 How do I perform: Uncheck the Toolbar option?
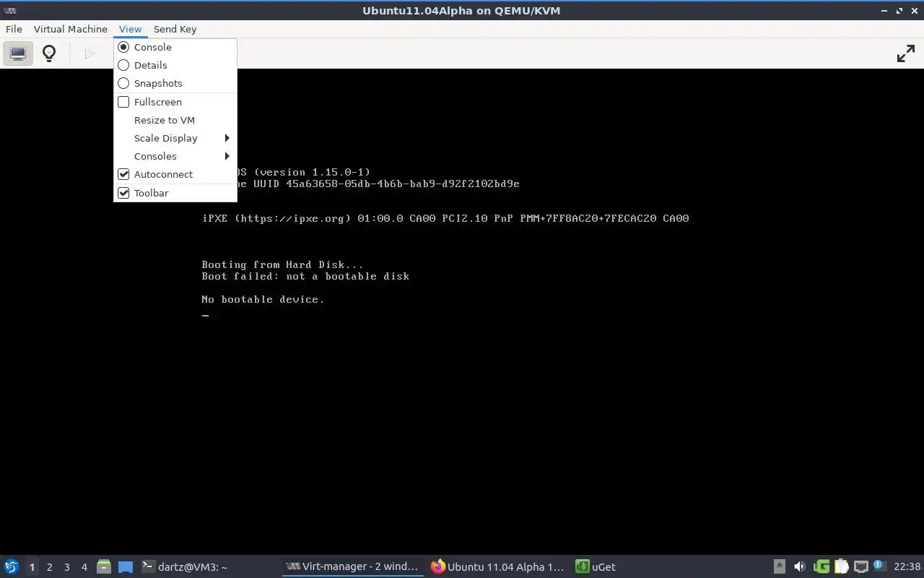175,193
